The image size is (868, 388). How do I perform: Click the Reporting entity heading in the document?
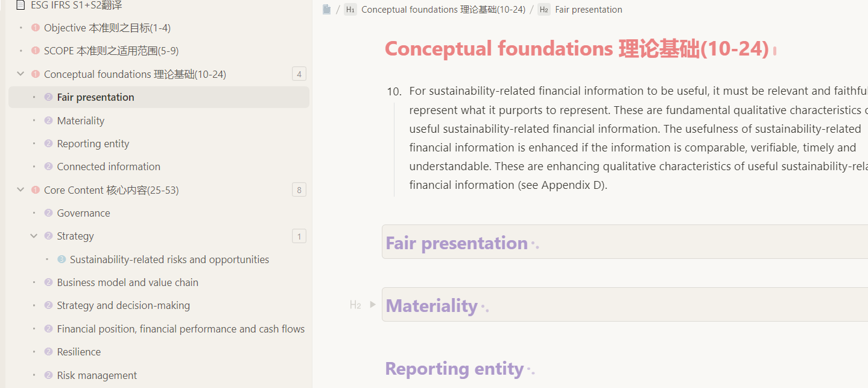pos(454,369)
